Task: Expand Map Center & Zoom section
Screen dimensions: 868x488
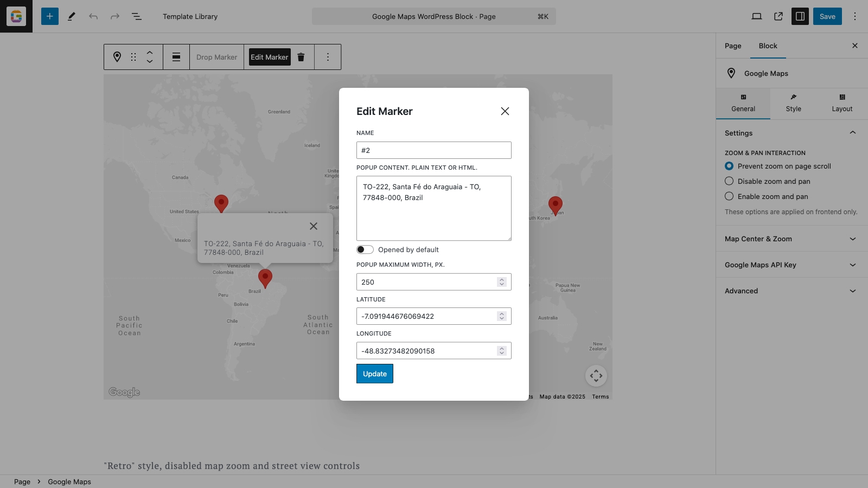Action: (792, 239)
